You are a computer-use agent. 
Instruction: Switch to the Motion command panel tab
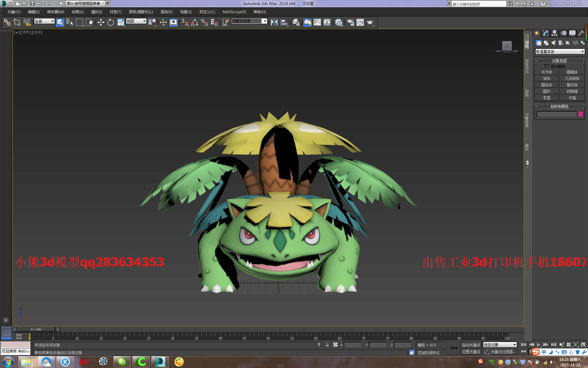(563, 33)
